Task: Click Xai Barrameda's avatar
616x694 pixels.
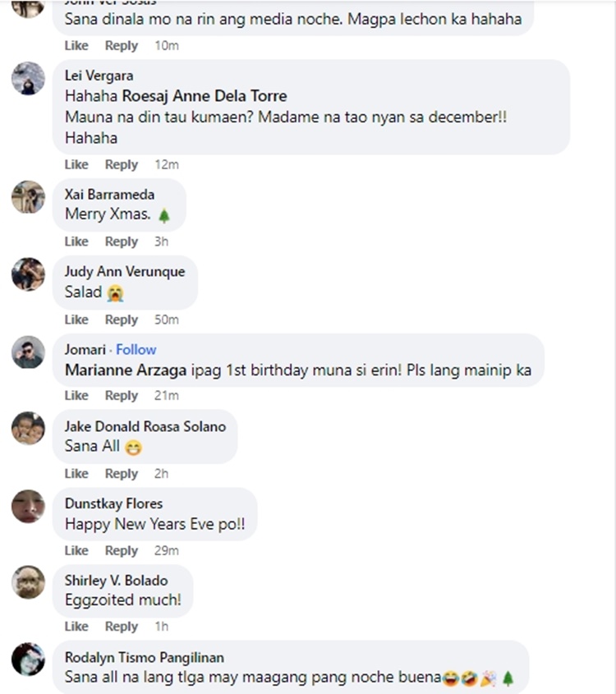Action: pyautogui.click(x=28, y=197)
